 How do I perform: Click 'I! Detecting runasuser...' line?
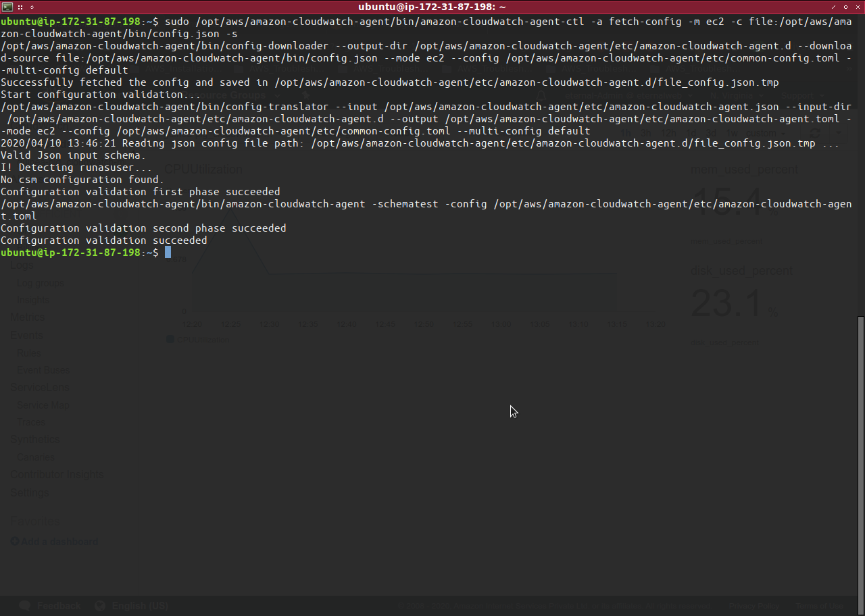pos(76,167)
